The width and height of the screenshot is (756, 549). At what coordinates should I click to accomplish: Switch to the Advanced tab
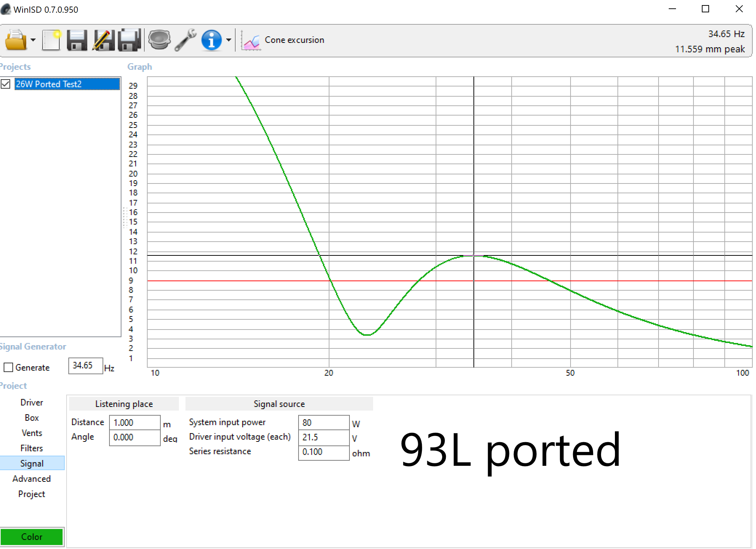tap(32, 479)
